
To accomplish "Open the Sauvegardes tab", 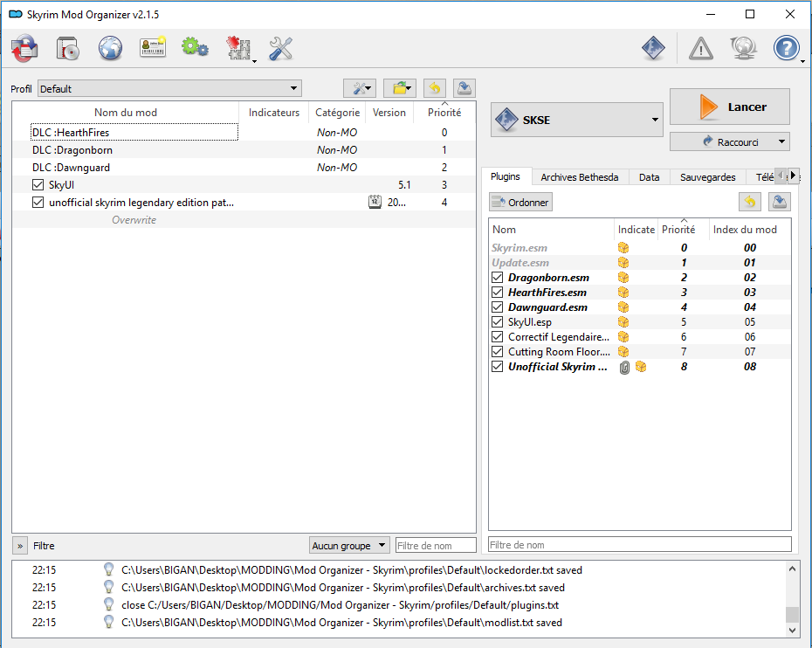I will click(x=707, y=177).
